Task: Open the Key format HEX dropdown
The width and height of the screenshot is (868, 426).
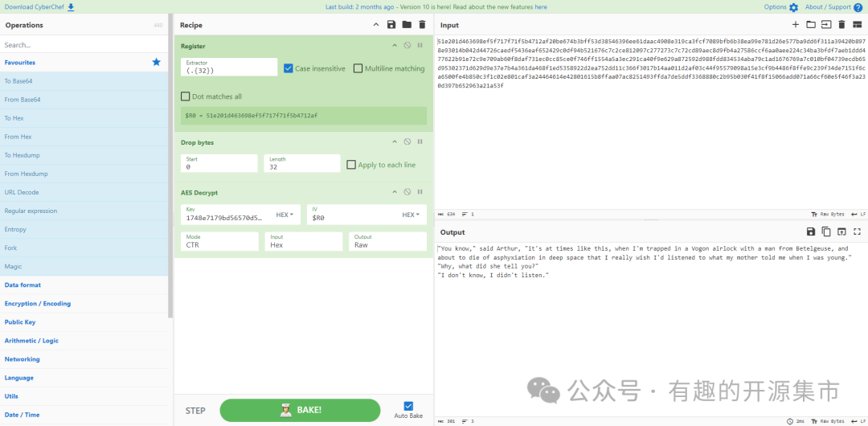Action: pos(285,215)
